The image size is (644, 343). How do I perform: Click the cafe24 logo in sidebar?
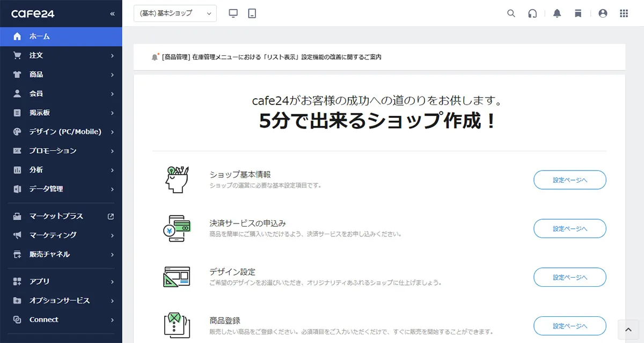33,13
